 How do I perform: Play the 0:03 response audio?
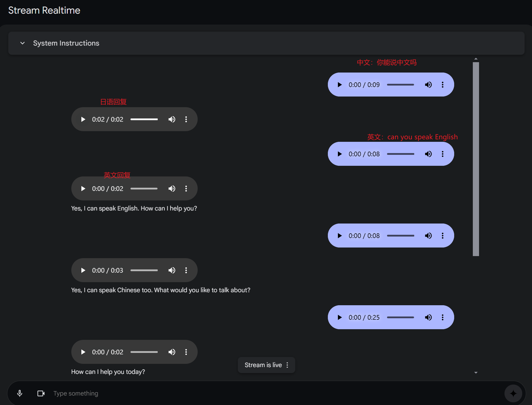tap(83, 270)
